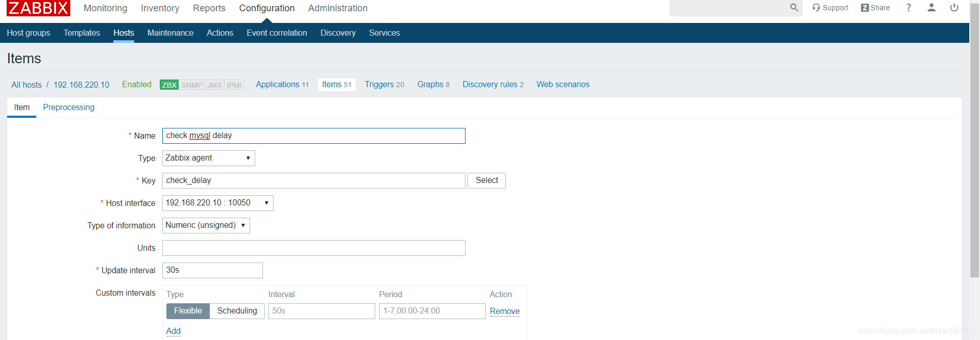Select Scheduling interval type
This screenshot has width=980, height=340.
[237, 311]
